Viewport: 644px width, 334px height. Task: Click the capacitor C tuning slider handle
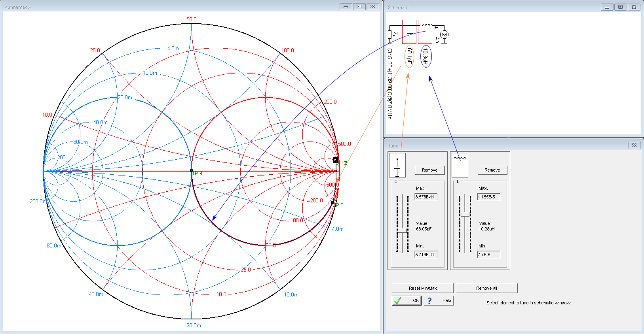[403, 230]
